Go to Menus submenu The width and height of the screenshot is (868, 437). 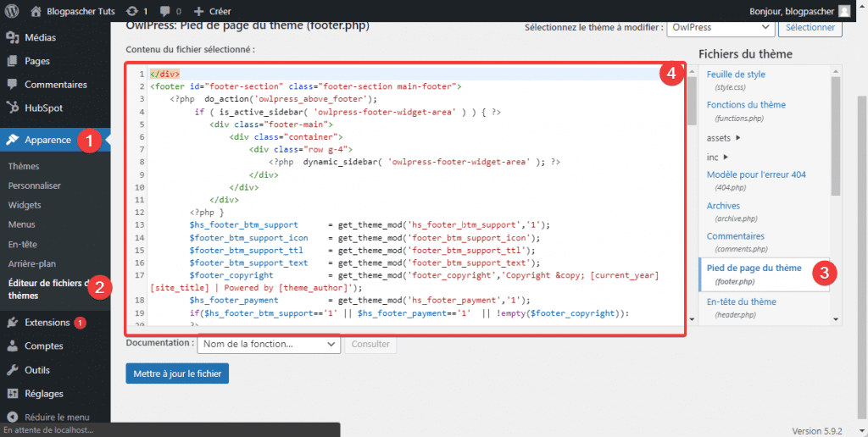pos(21,224)
